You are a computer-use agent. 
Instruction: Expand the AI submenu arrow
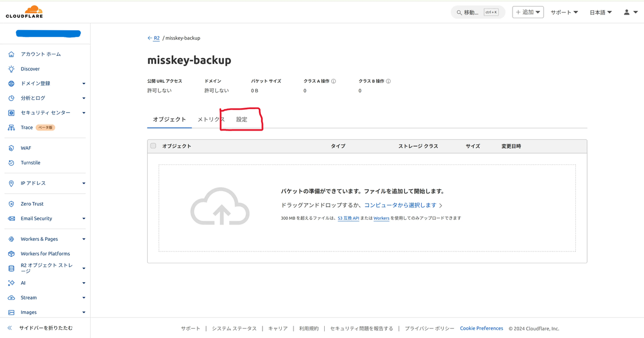tap(84, 283)
